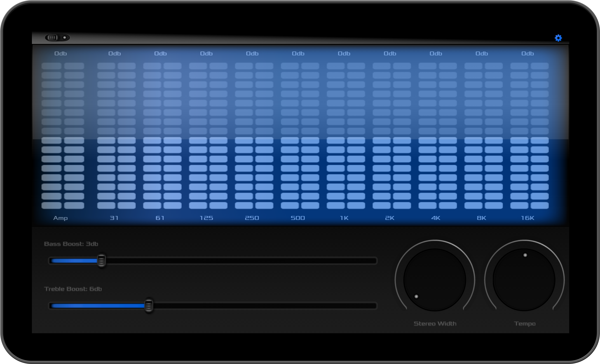Viewport: 600px width, 364px height.
Task: Click the 16K frequency label
Action: coord(528,218)
